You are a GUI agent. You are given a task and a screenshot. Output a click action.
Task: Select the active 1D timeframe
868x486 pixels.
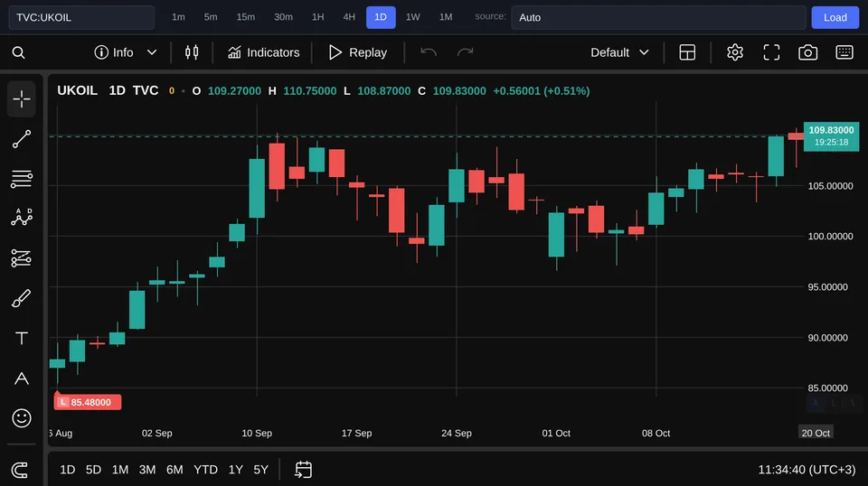381,17
